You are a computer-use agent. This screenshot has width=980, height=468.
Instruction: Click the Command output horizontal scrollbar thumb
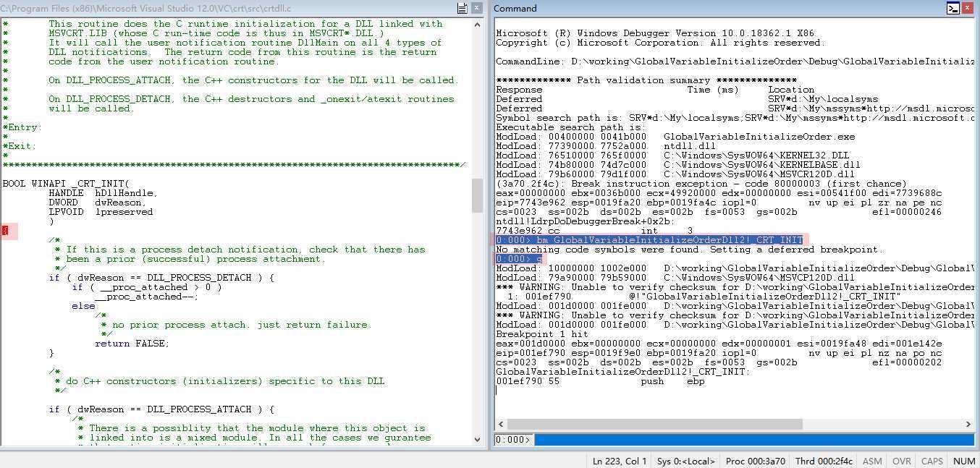tap(654, 425)
